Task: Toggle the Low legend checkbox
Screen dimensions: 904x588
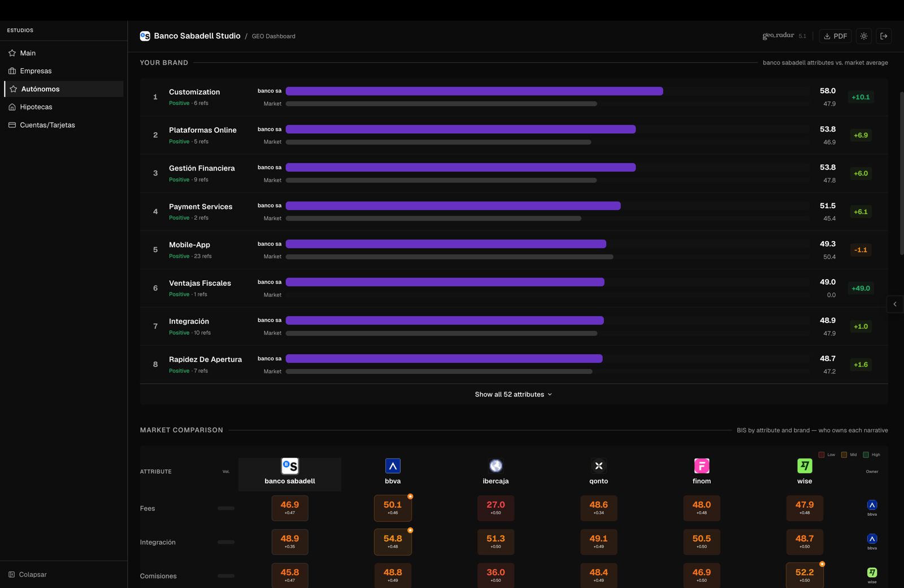Action: (x=822, y=455)
